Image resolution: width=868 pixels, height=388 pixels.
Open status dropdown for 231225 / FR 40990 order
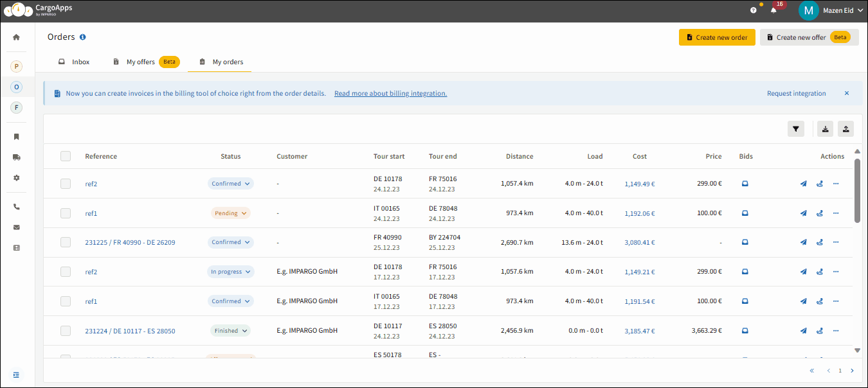(x=231, y=242)
